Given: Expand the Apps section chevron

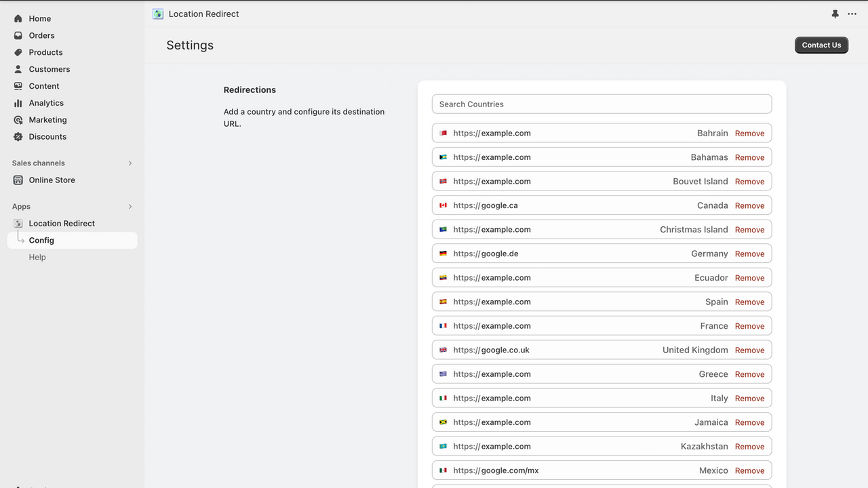Looking at the screenshot, I should 130,207.
